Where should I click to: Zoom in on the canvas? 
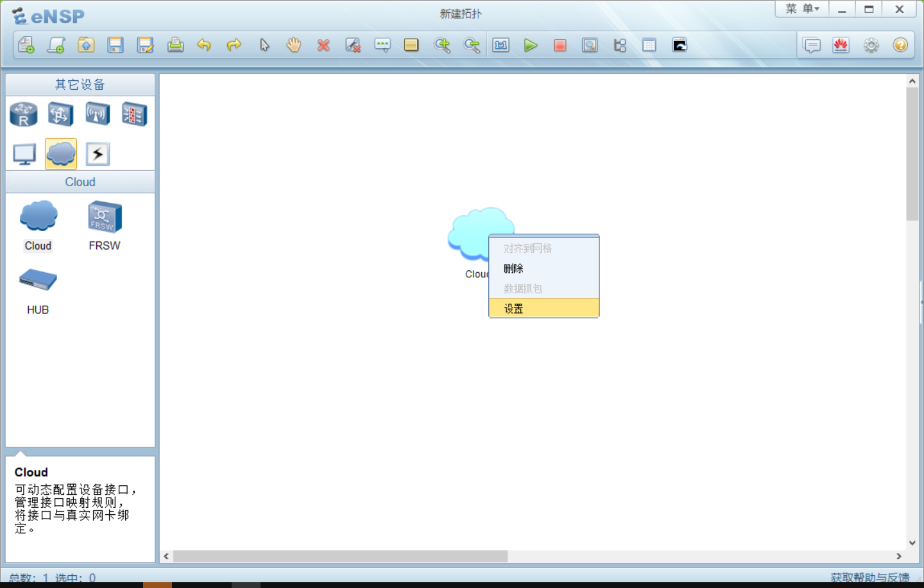click(x=442, y=45)
